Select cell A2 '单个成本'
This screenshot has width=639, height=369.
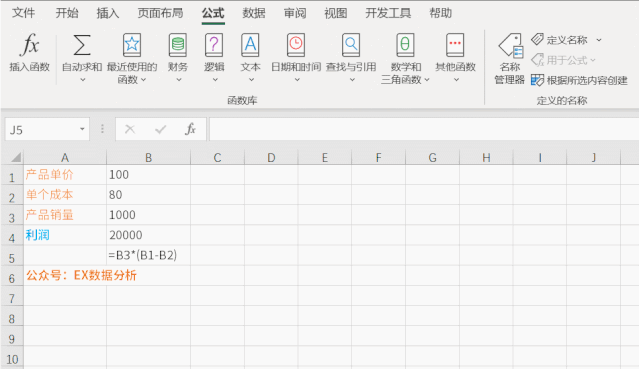(x=65, y=194)
